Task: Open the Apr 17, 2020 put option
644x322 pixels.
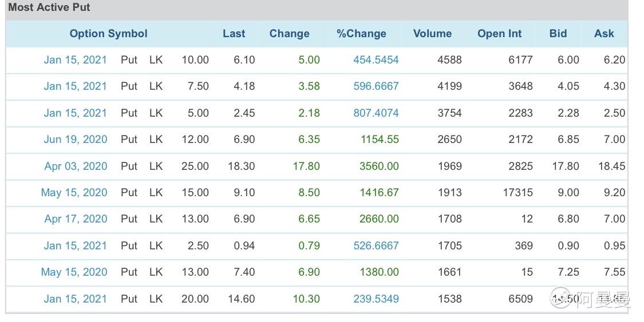Action: click(76, 219)
